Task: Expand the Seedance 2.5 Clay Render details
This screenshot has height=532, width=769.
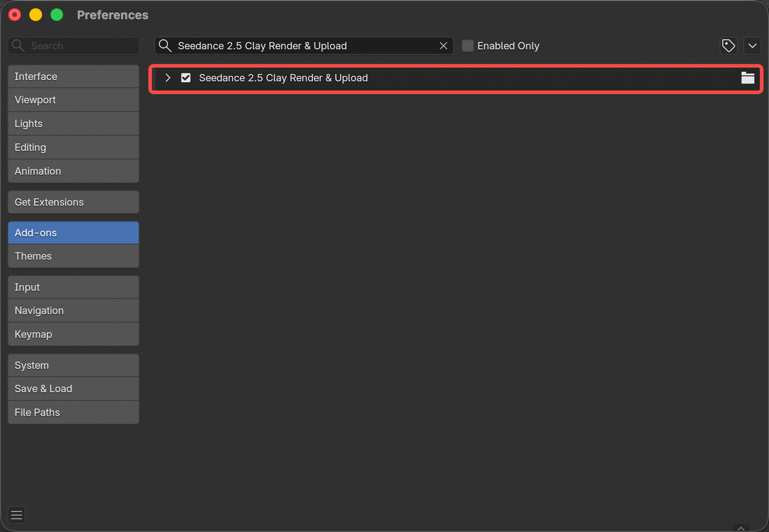Action: click(x=168, y=77)
